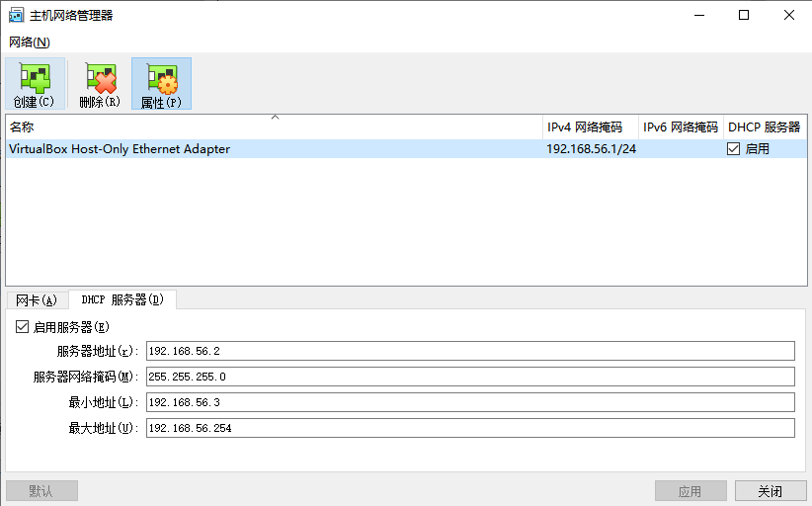Image resolution: width=812 pixels, height=506 pixels.
Task: Sort by 名称 column header
Action: click(274, 126)
